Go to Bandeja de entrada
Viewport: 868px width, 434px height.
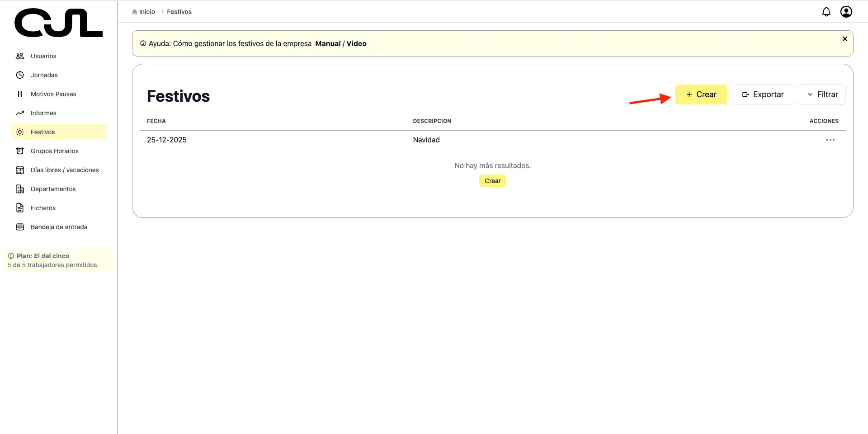tap(59, 227)
